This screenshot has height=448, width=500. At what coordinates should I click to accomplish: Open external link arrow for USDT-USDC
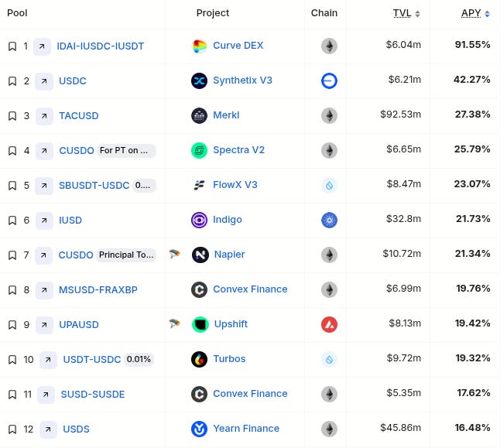pyautogui.click(x=48, y=360)
